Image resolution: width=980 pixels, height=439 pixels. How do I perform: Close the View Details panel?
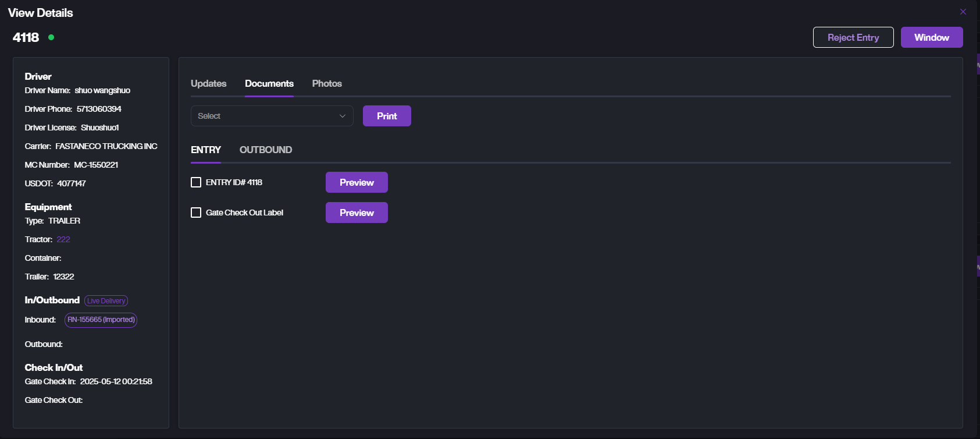coord(963,12)
